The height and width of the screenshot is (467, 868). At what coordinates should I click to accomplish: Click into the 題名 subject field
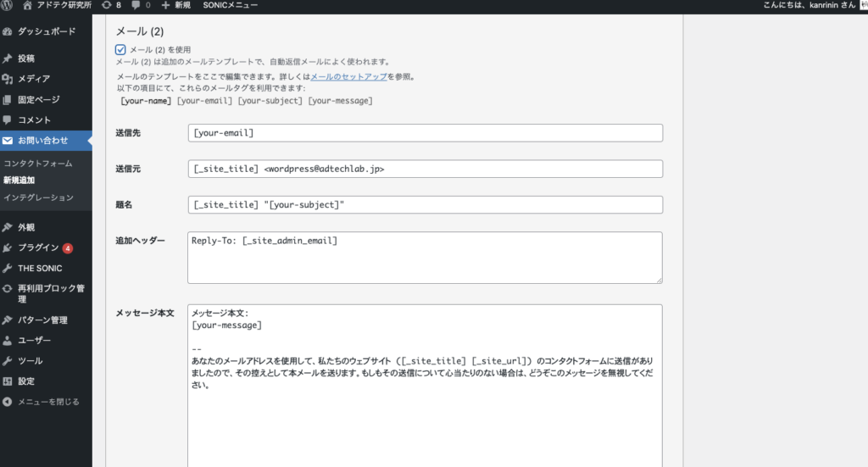click(x=425, y=205)
